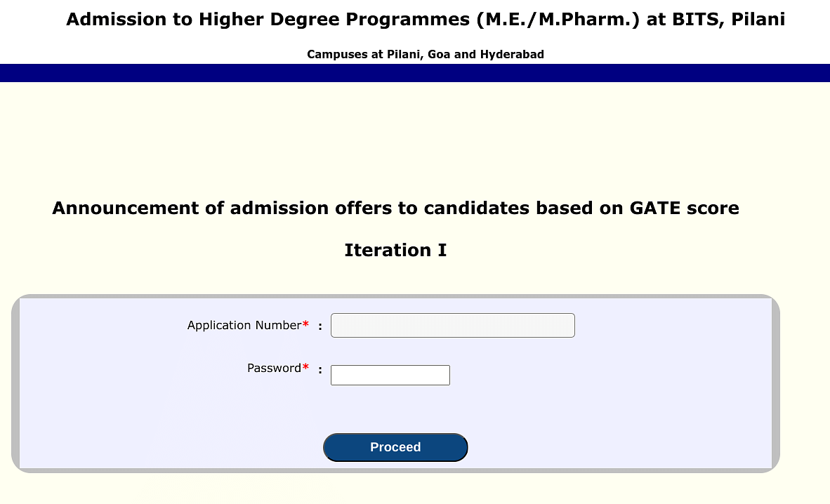Screen dimensions: 830x504
Task: Click the colon after Application Number label
Action: 320,326
